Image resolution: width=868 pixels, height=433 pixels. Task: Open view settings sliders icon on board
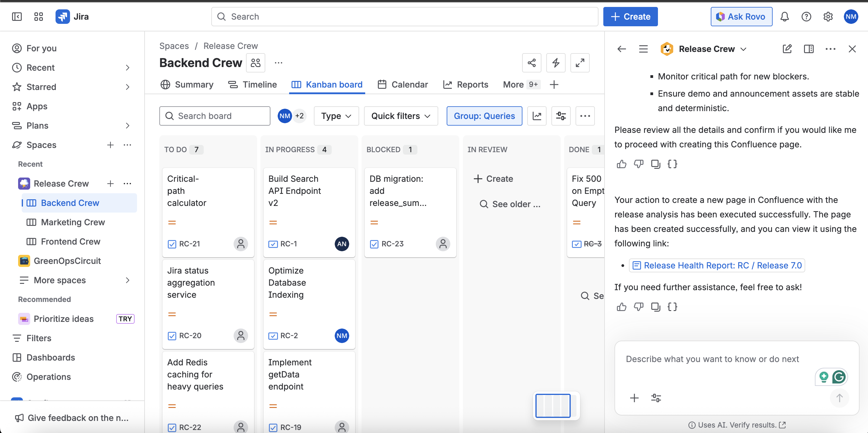tap(561, 116)
